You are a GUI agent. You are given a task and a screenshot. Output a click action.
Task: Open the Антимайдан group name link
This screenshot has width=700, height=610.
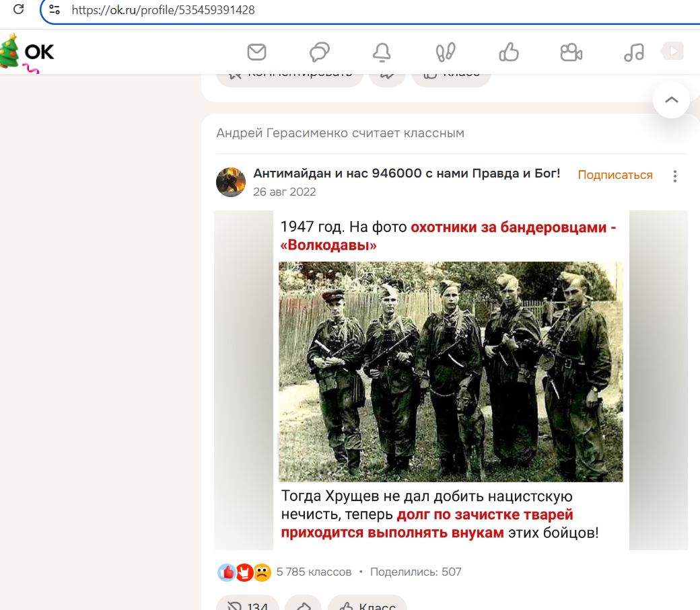(407, 173)
